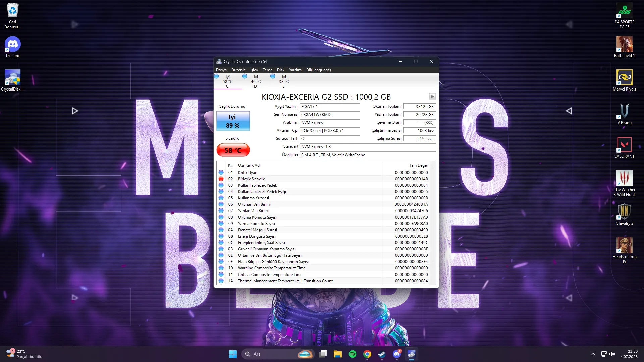Switch to the E: drive tab
Image resolution: width=644 pixels, height=362 pixels.
284,81
